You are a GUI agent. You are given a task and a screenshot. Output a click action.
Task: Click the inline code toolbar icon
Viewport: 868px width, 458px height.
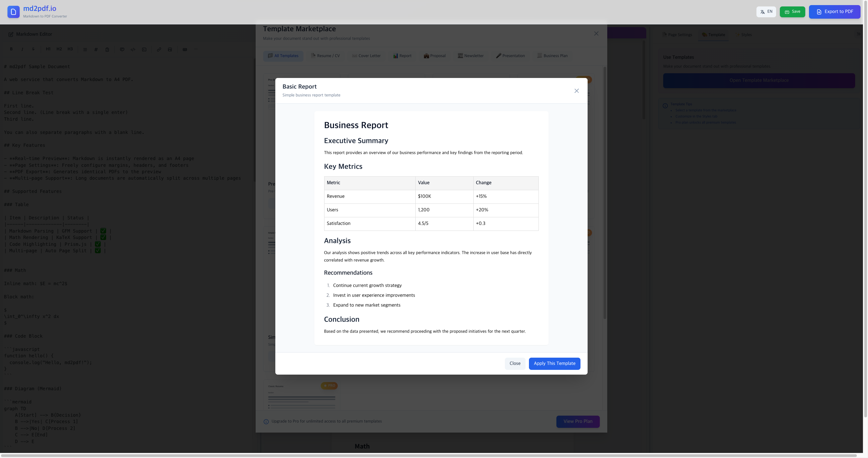pyautogui.click(x=133, y=49)
